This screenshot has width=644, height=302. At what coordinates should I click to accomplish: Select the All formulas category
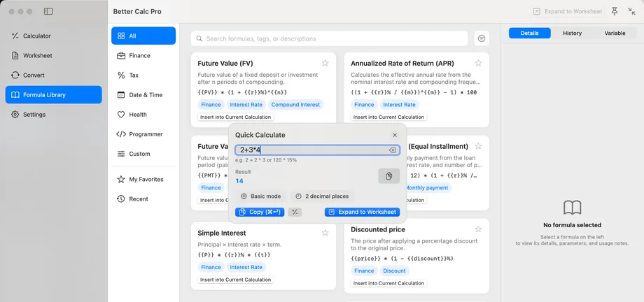point(143,36)
